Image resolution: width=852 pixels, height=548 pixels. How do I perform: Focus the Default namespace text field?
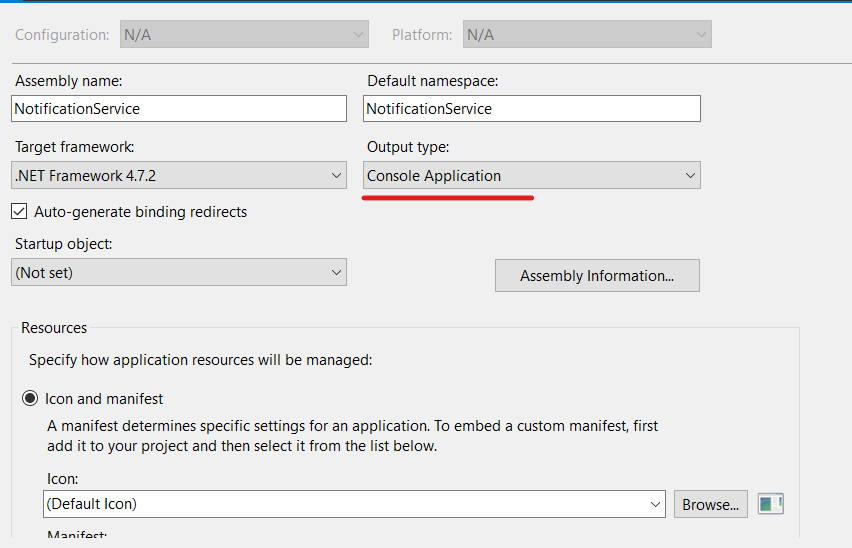(x=532, y=109)
